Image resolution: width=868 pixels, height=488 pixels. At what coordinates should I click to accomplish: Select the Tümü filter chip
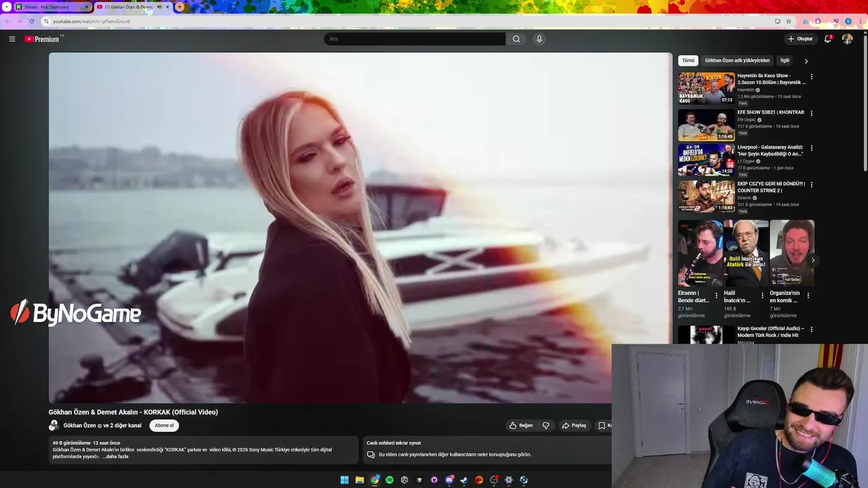point(688,60)
